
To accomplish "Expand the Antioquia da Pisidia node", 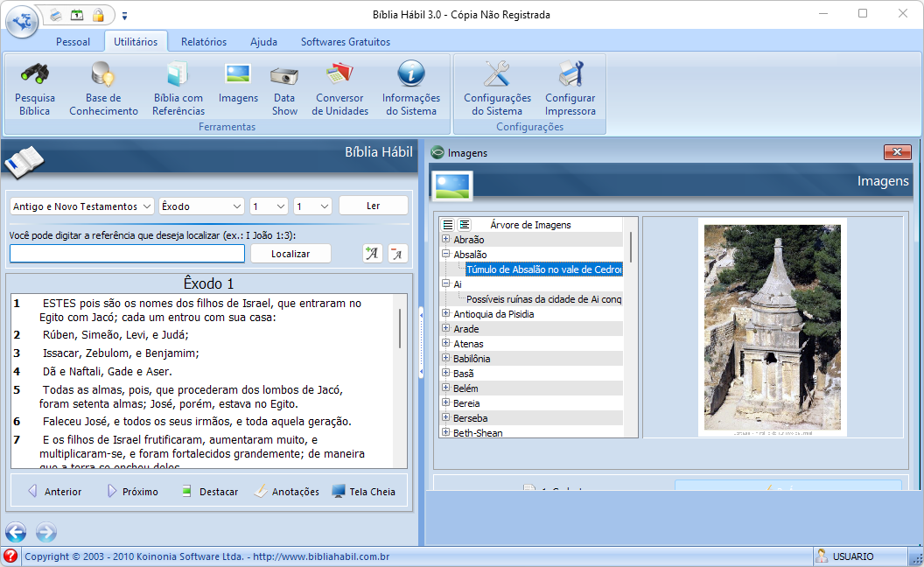I will coord(446,313).
